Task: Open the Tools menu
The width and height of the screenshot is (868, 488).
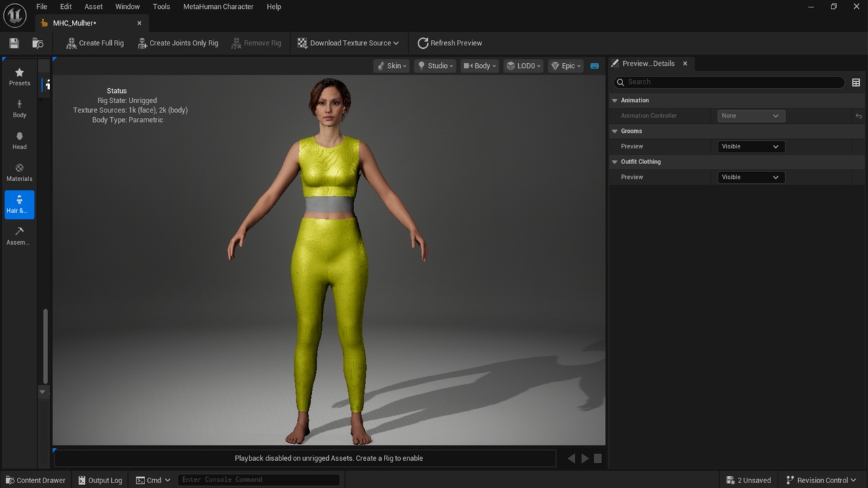Action: 161,7
